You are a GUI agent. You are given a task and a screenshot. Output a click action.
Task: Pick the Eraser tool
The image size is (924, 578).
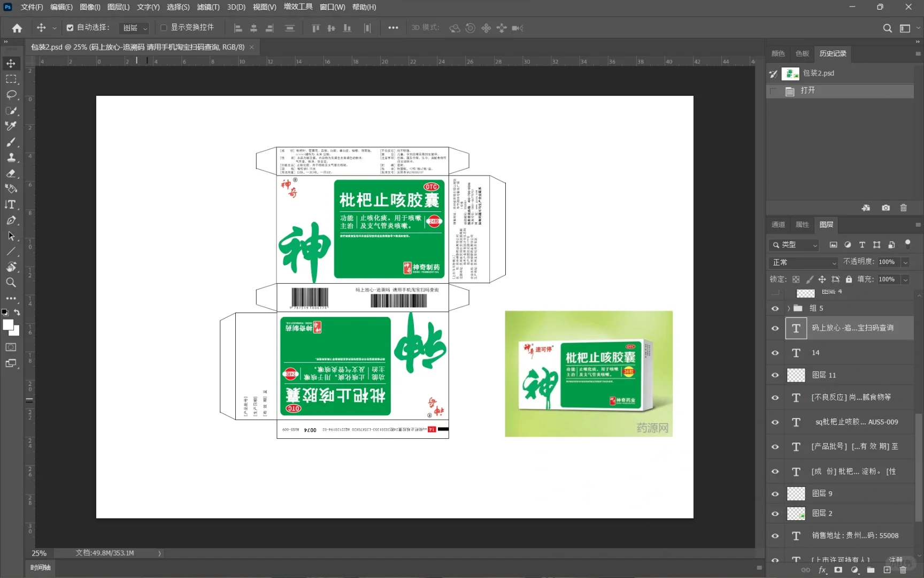coord(11,173)
